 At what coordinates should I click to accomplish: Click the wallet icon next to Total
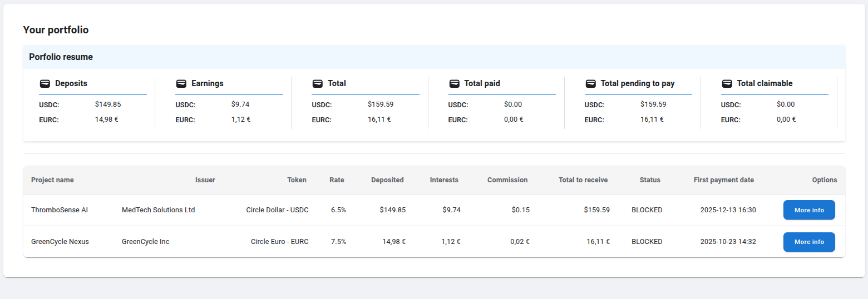tap(317, 84)
